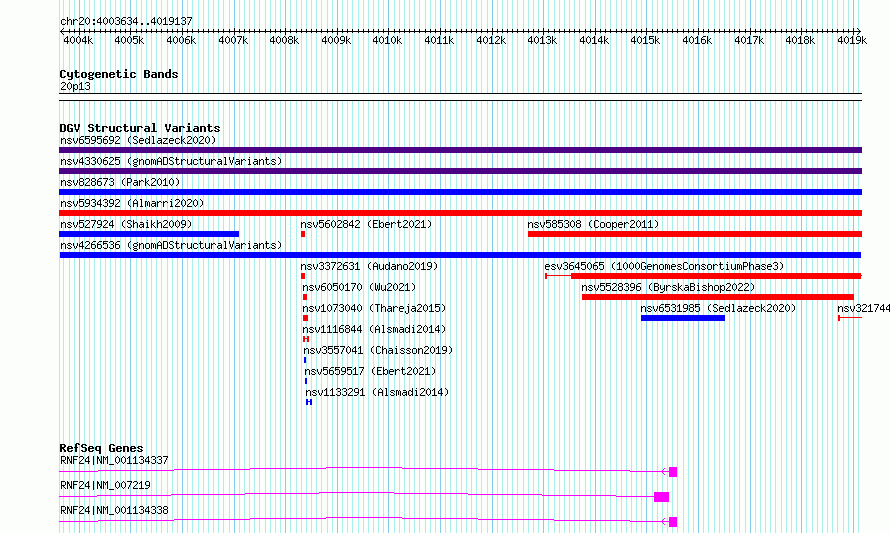
Task: Click the red H-shaped nsv1116844 marker
Action: [x=306, y=339]
